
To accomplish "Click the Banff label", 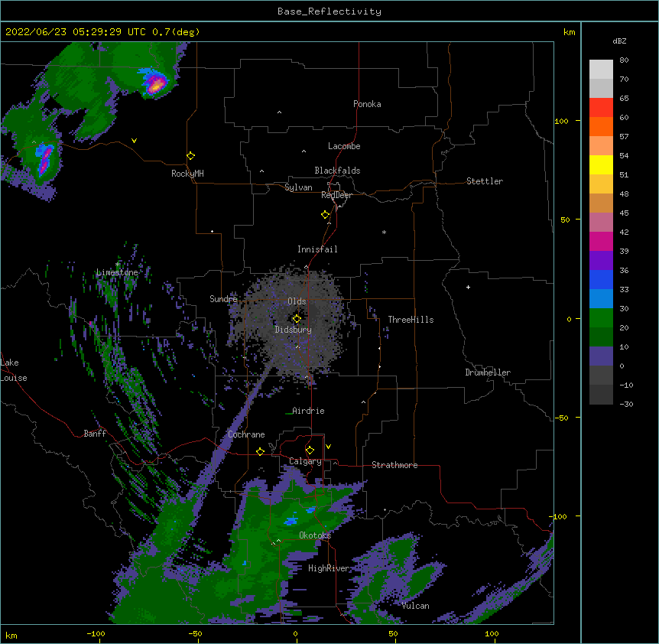I will [95, 434].
